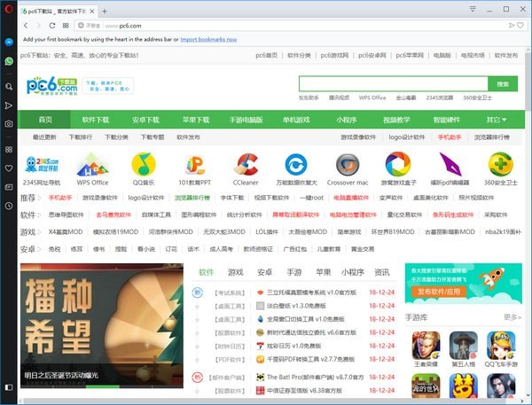The height and width of the screenshot is (405, 532).
Task: Click the rocket publish-software banner
Action: click(x=464, y=284)
